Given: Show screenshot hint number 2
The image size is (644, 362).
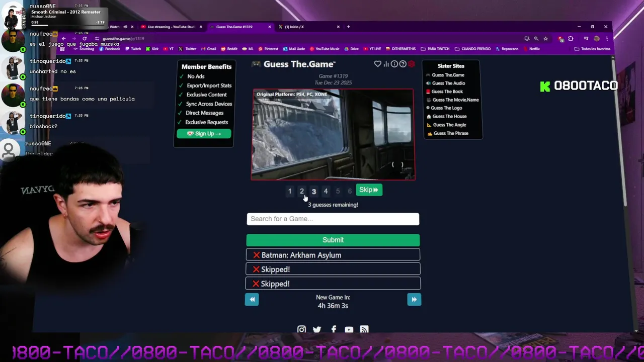Looking at the screenshot, I should coord(302,191).
